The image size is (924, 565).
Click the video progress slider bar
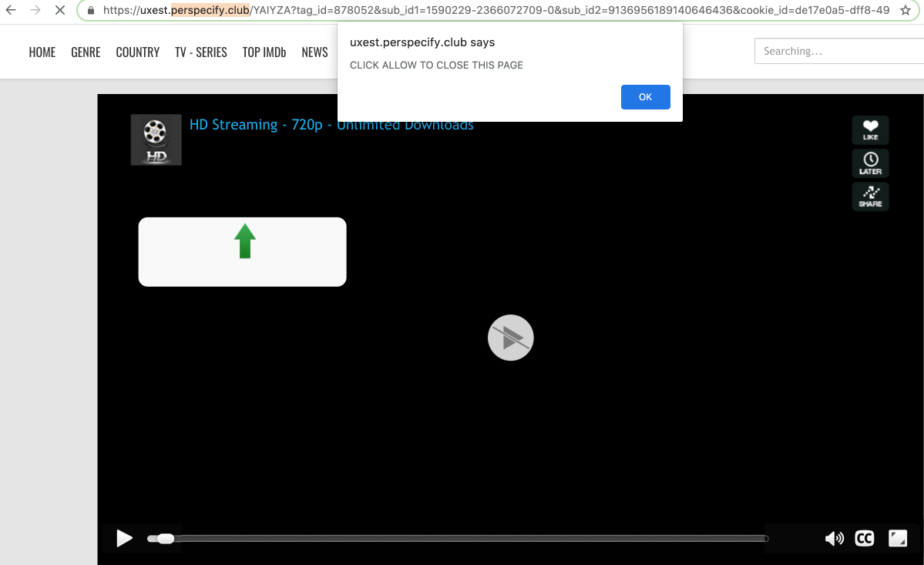[x=462, y=539]
